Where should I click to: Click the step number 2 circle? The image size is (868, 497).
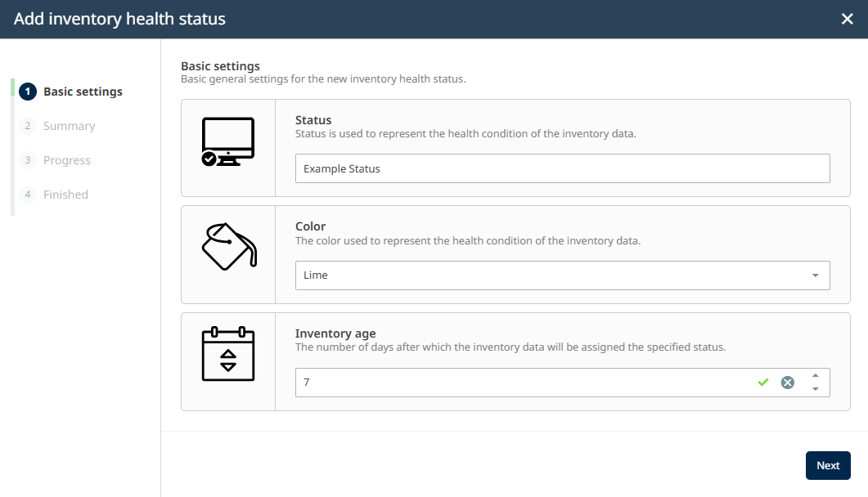(x=28, y=126)
